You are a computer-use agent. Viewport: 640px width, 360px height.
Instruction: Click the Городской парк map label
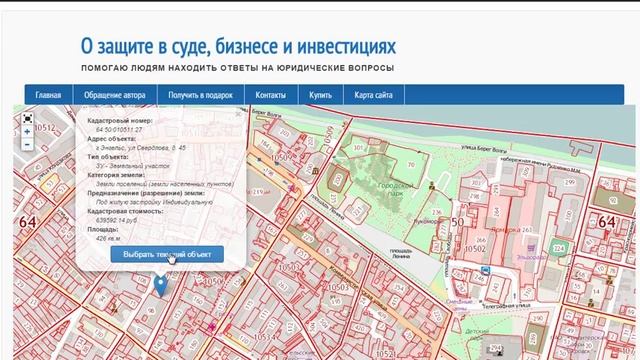click(395, 189)
